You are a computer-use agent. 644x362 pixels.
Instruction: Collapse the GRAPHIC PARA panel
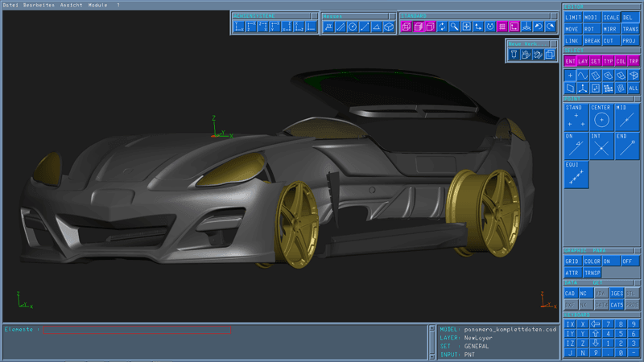coord(637,250)
